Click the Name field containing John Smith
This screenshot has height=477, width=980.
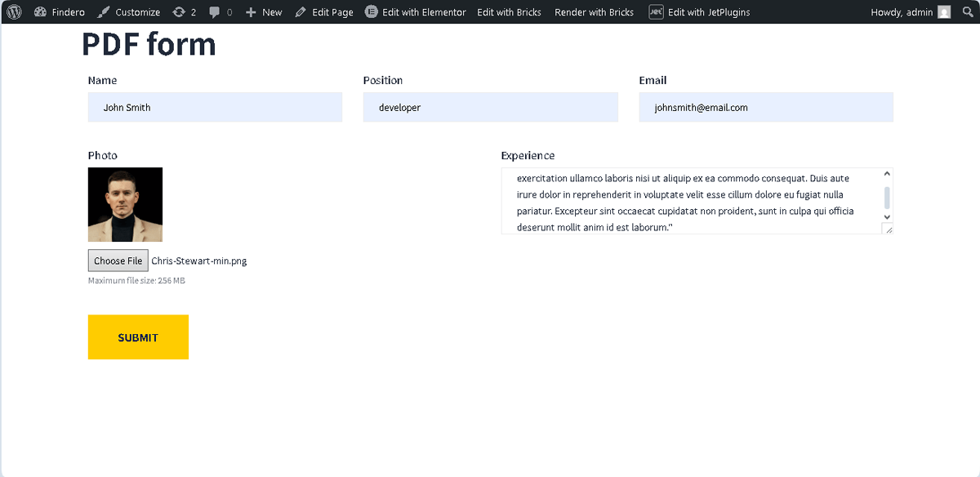point(215,107)
